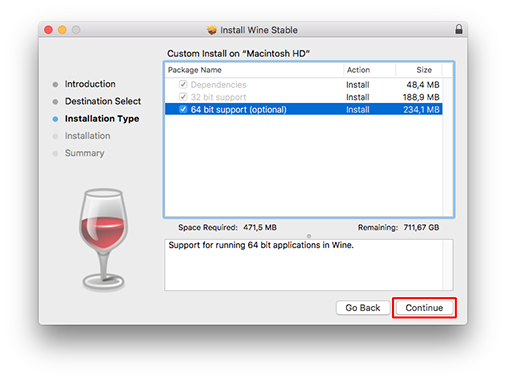Image resolution: width=506 pixels, height=380 pixels.
Task: Toggle the 32 bit support checkbox
Action: pyautogui.click(x=183, y=97)
